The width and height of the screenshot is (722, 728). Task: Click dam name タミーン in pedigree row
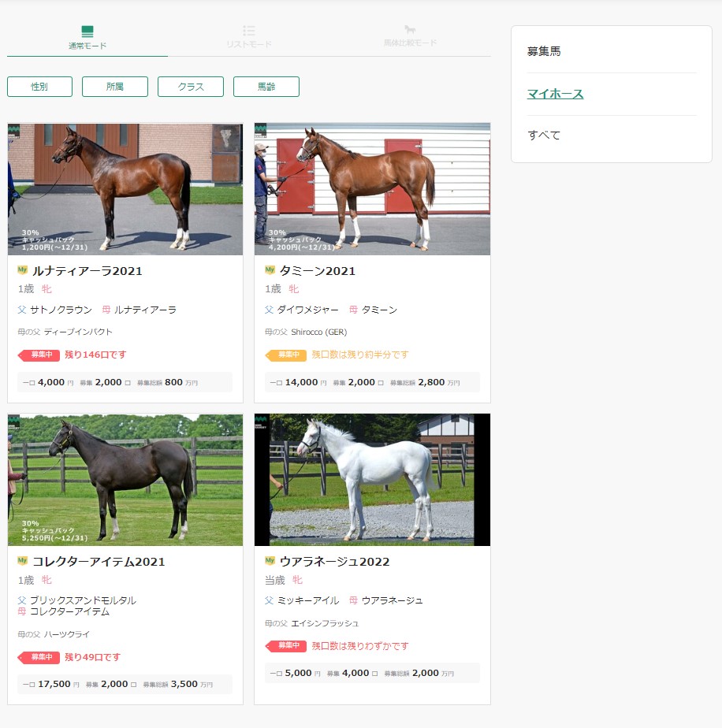pos(379,310)
